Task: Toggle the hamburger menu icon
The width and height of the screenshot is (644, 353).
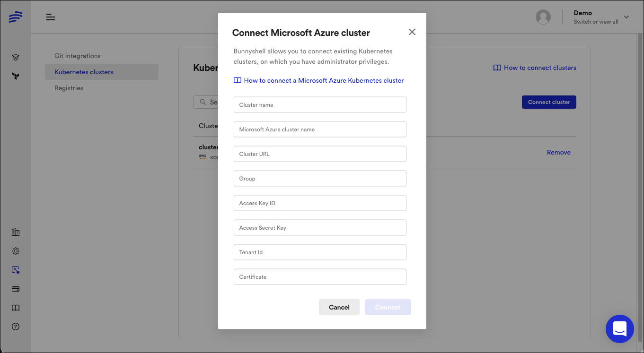Action: click(x=51, y=17)
